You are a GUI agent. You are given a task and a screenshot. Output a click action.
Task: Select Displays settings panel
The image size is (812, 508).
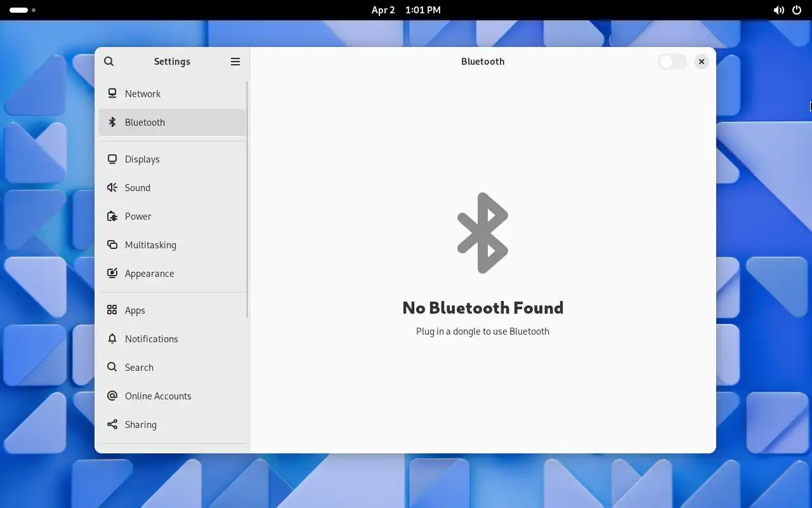[172, 159]
